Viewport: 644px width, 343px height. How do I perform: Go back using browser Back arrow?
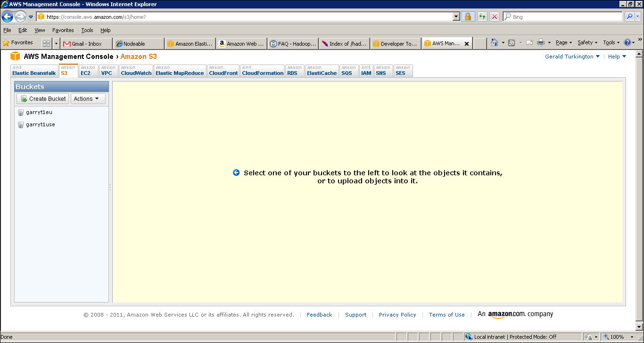tap(7, 16)
